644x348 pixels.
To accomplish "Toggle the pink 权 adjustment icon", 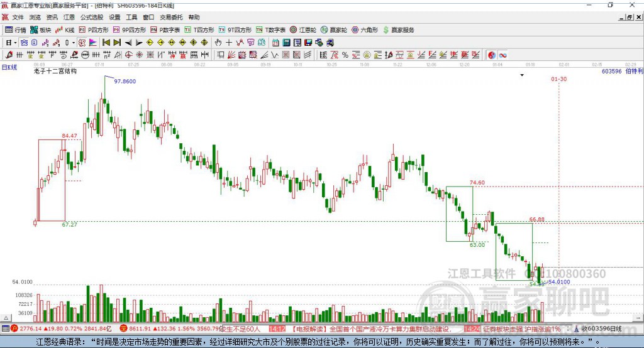I will pyautogui.click(x=82, y=43).
